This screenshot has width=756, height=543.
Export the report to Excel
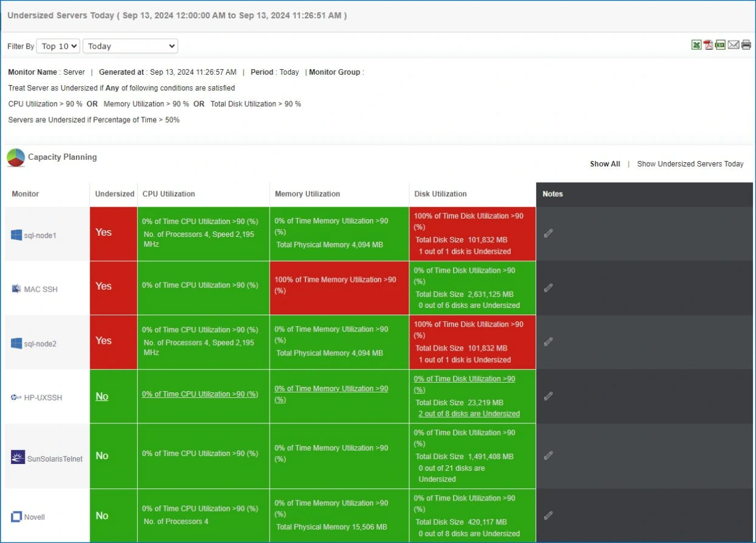(696, 44)
